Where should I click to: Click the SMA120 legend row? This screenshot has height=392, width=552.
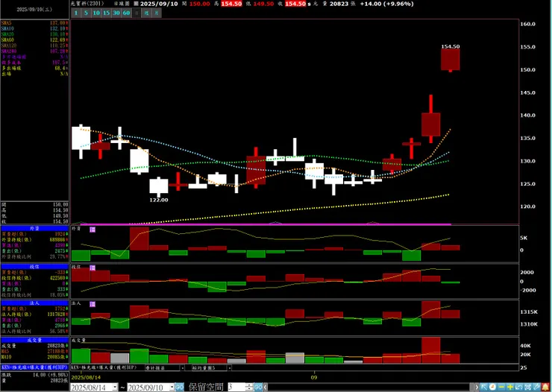34,45
